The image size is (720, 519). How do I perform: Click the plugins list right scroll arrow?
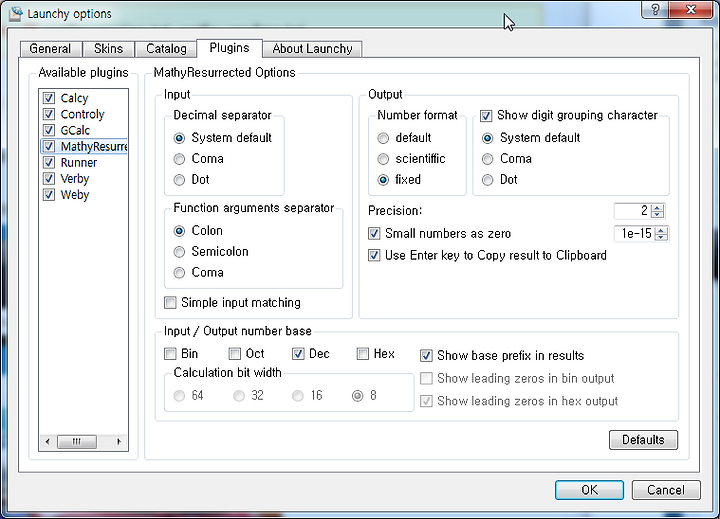(x=119, y=442)
